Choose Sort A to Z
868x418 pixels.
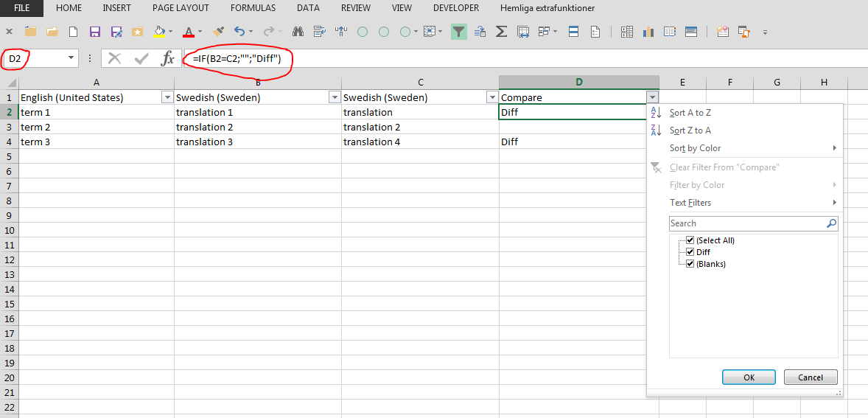[x=690, y=113]
